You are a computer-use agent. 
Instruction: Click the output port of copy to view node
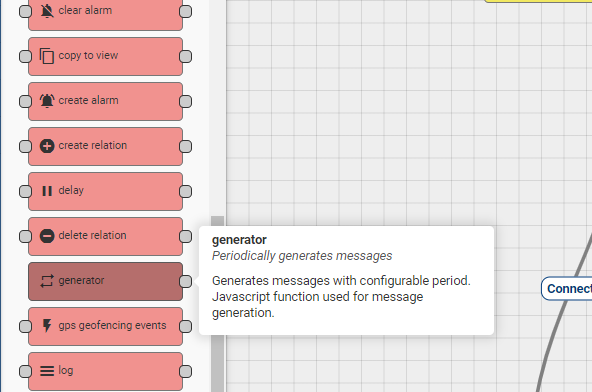click(185, 56)
